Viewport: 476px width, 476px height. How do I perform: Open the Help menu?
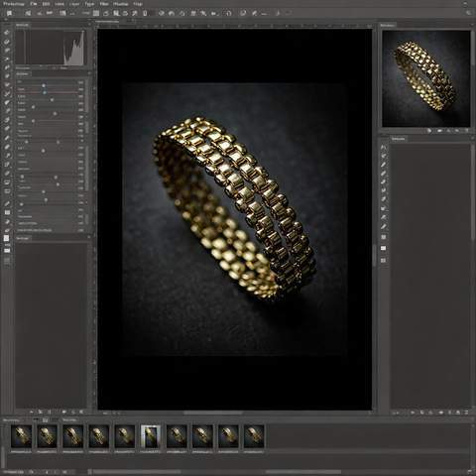[138, 4]
